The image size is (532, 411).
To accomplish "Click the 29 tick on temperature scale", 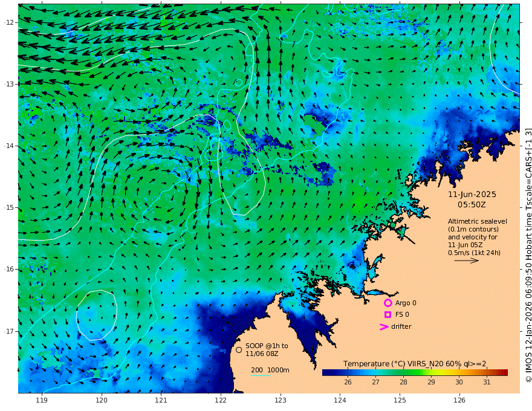I will coord(431,382).
